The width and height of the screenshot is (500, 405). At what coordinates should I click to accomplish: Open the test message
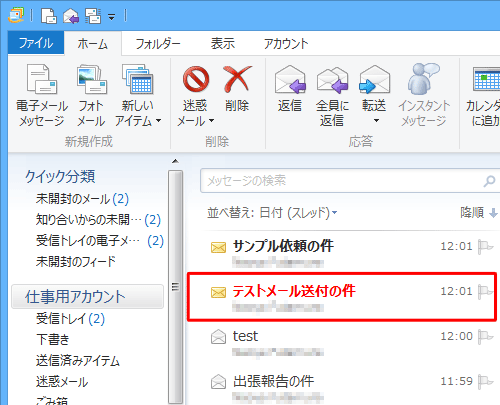343,343
